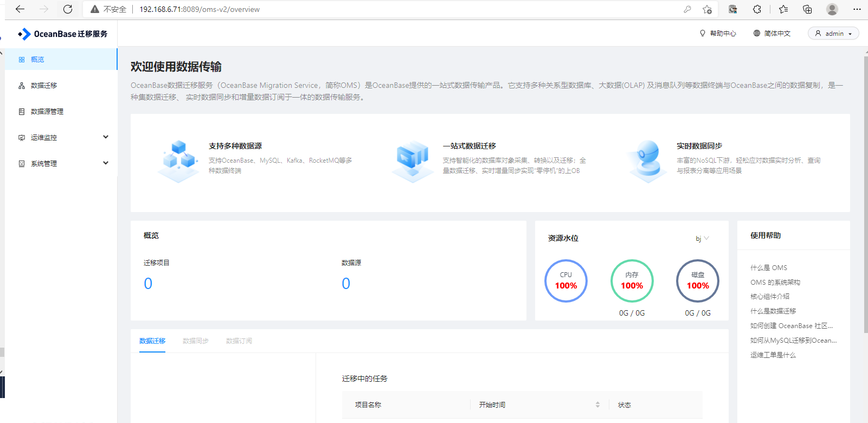Click the 迁移项目 count zero
Screen dimensions: 868x423
click(x=148, y=284)
